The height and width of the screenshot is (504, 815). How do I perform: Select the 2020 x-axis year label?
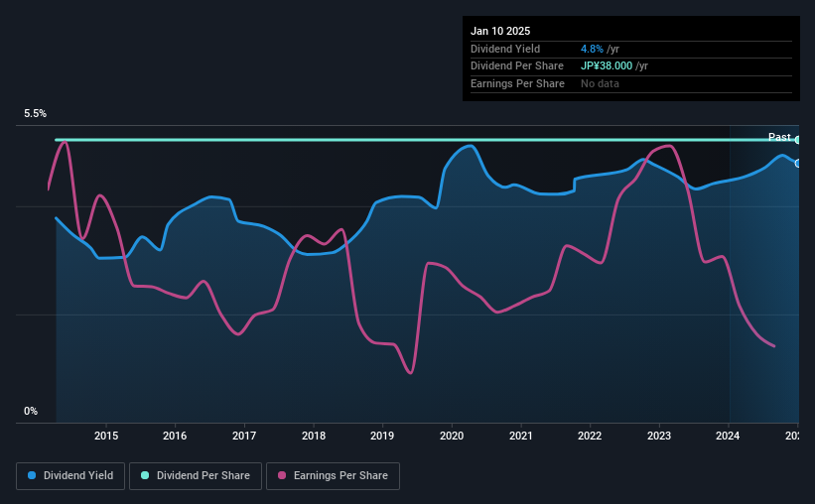[452, 436]
